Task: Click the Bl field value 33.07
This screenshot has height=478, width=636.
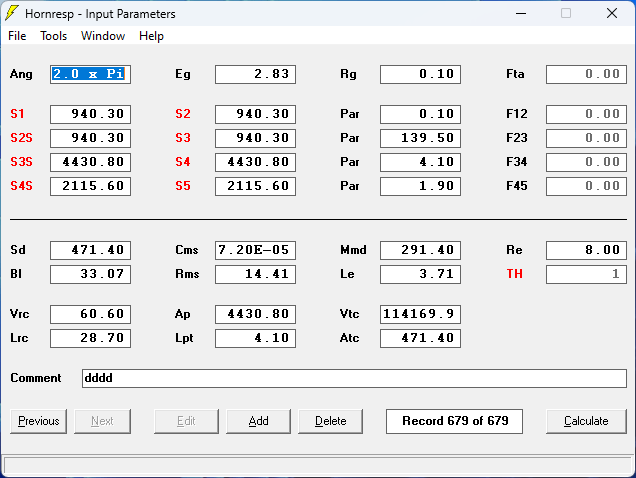Action: point(90,274)
